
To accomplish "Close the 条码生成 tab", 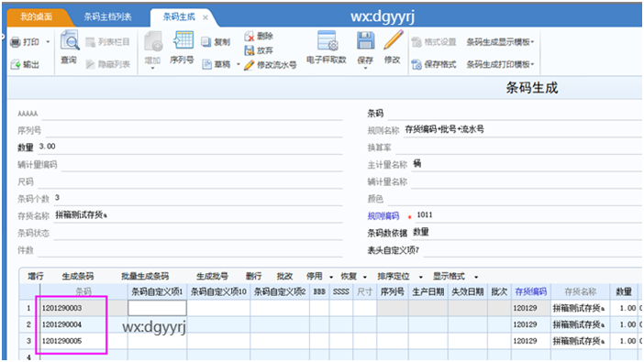I will pyautogui.click(x=205, y=17).
